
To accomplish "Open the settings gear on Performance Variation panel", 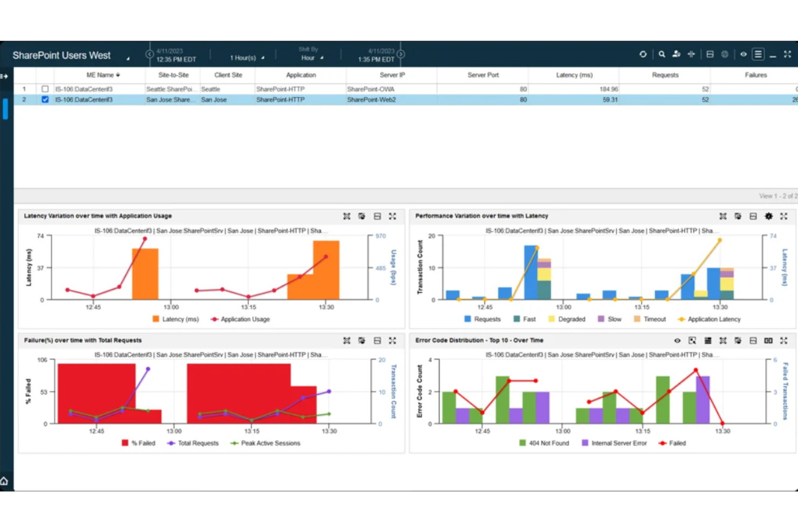I will [x=768, y=216].
